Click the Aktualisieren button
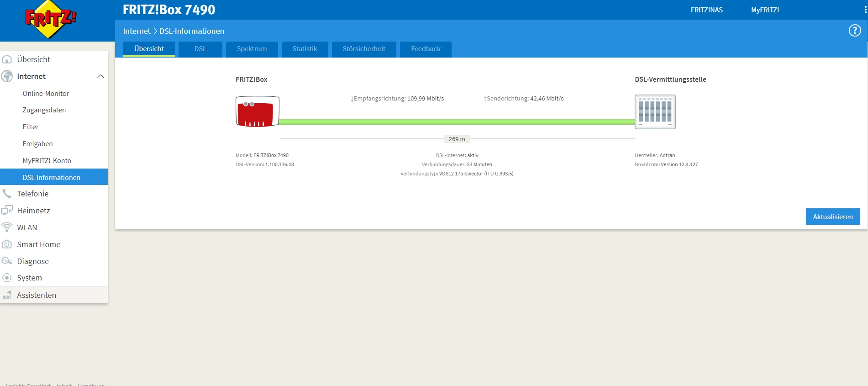This screenshot has height=386, width=868. point(833,217)
